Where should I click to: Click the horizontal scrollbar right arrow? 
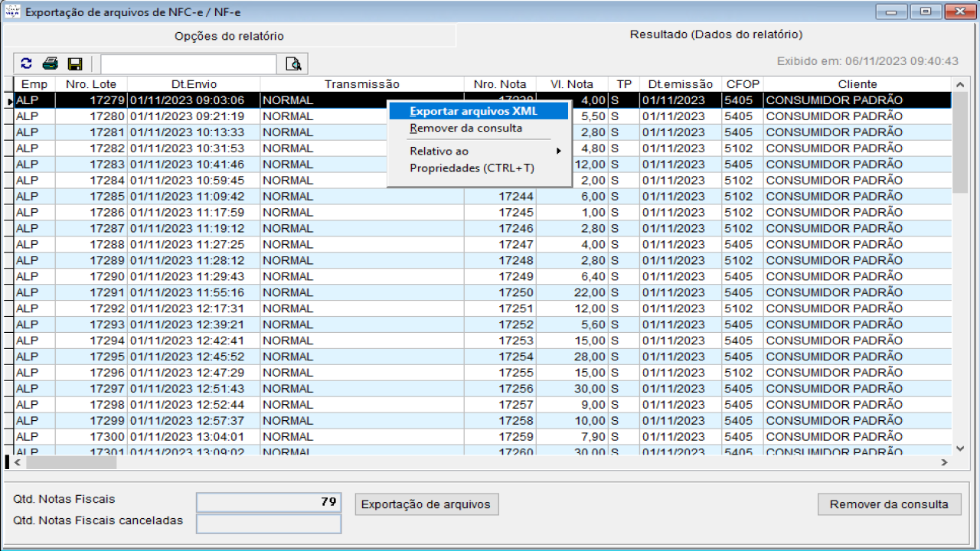944,463
